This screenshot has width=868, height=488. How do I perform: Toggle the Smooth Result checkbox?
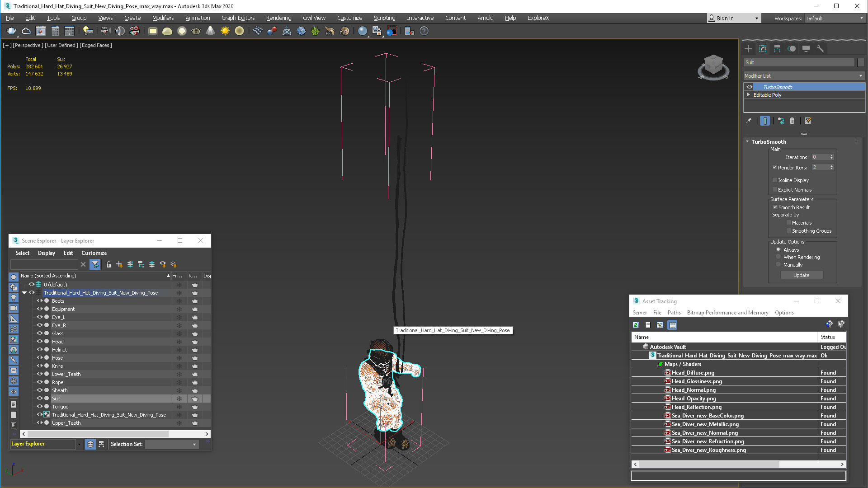point(775,207)
